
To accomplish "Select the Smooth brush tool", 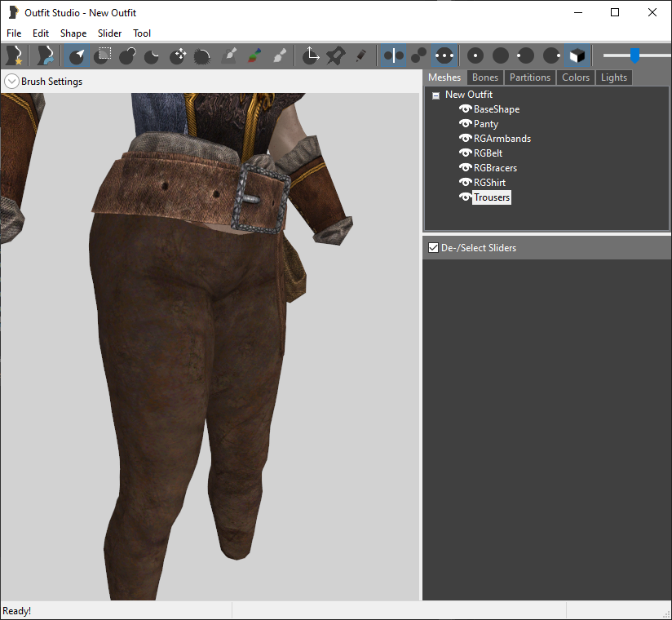I will point(202,55).
